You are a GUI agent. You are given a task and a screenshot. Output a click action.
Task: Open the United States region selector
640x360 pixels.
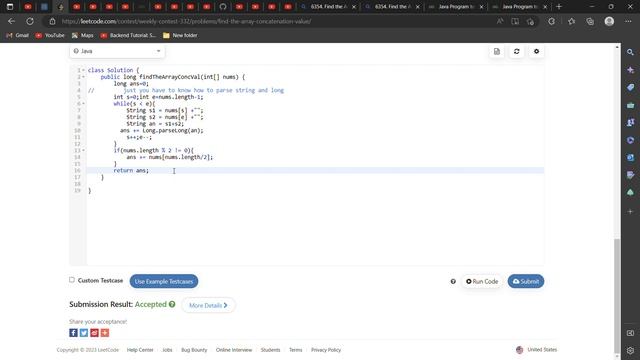(x=536, y=350)
